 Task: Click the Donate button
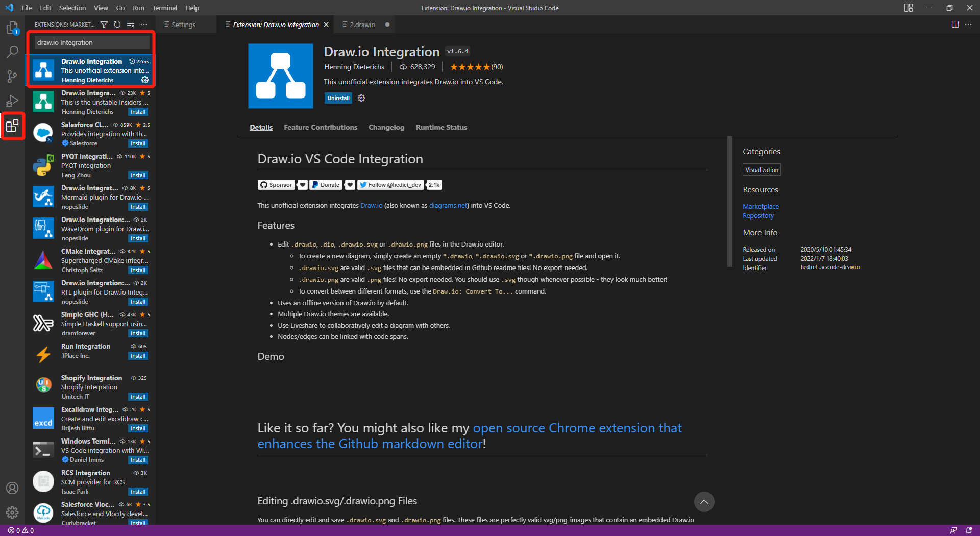click(325, 185)
